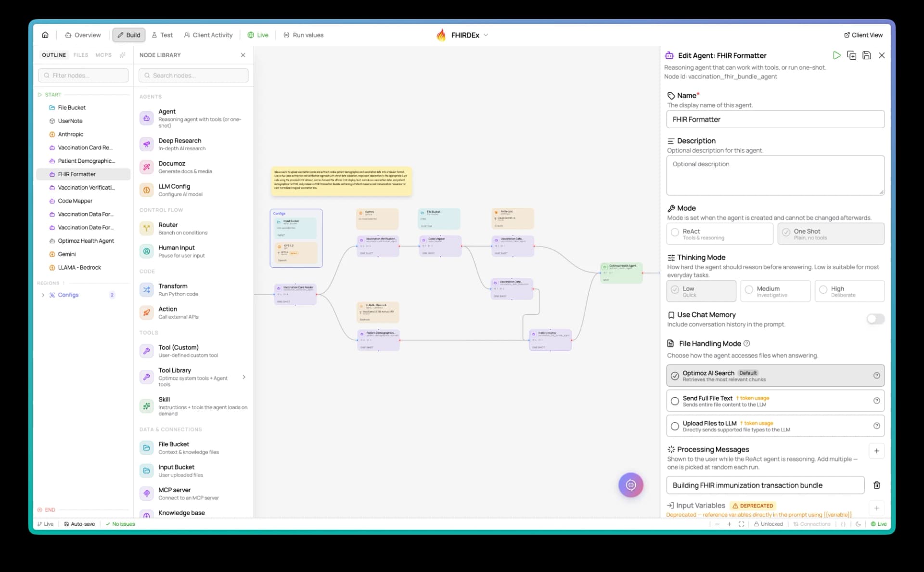
Task: Select One Shot mode
Action: coord(831,234)
